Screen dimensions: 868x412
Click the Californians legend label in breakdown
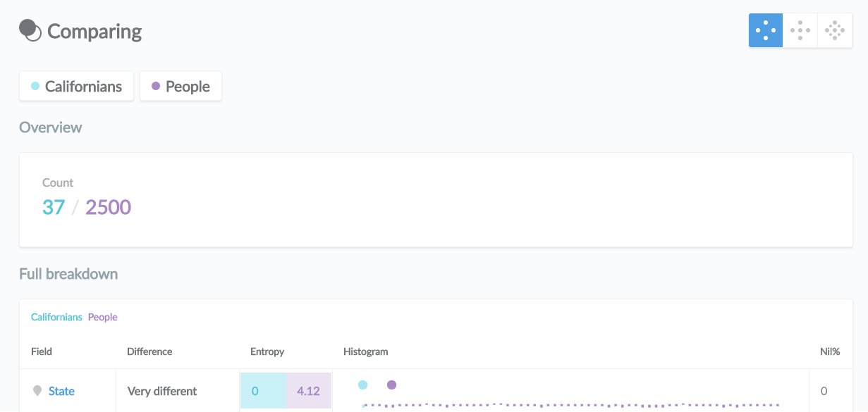(x=56, y=317)
